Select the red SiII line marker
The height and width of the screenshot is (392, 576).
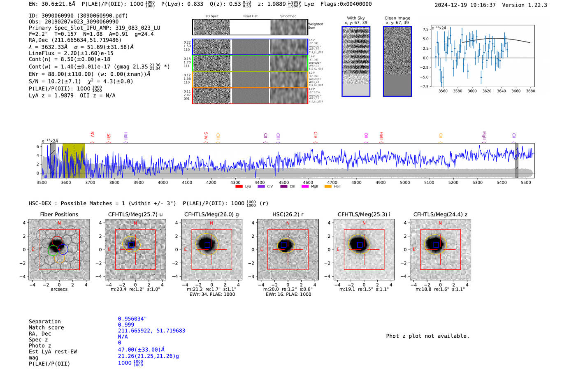[x=109, y=138]
